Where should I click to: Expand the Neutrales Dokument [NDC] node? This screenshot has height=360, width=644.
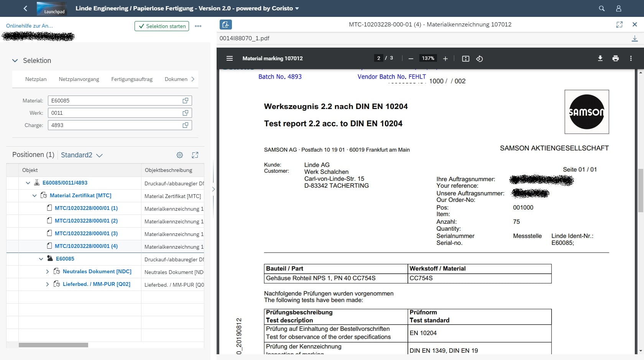(x=47, y=272)
